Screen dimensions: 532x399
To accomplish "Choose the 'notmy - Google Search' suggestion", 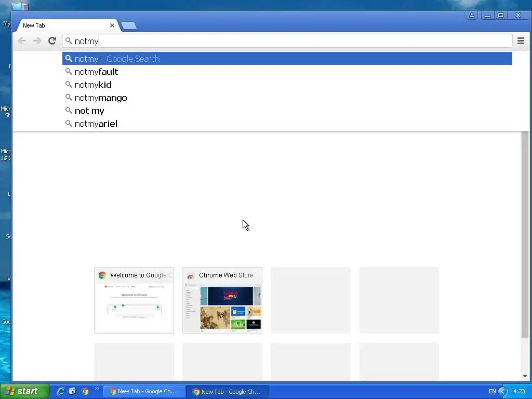I will point(287,59).
